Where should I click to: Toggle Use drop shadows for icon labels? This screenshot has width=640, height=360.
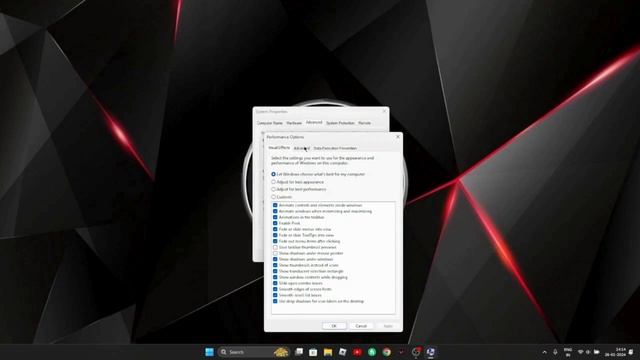[275, 301]
